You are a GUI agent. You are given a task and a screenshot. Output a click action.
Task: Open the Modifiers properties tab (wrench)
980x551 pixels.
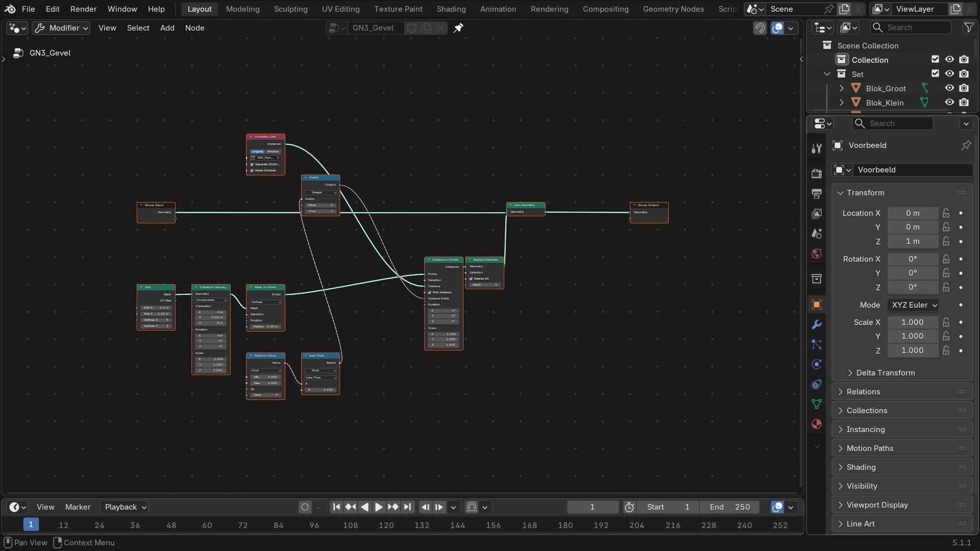click(x=817, y=324)
